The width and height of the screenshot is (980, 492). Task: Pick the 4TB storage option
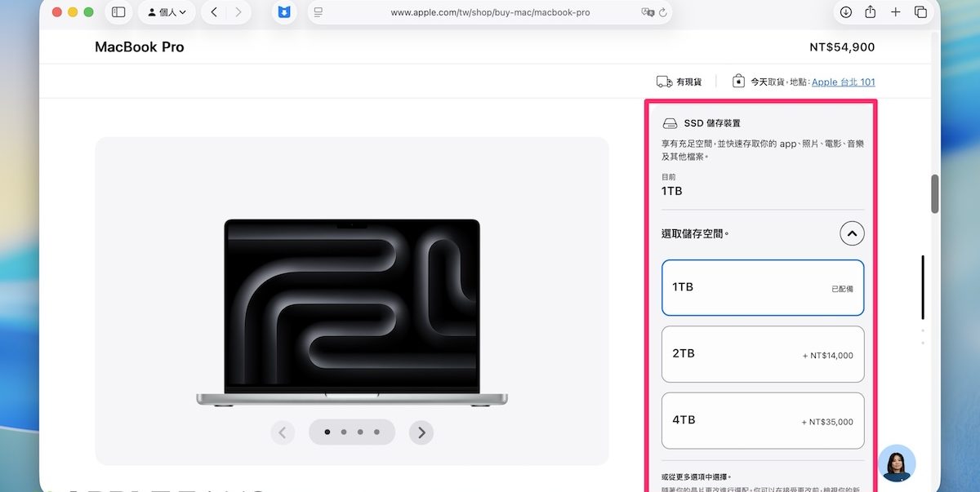[x=762, y=421]
